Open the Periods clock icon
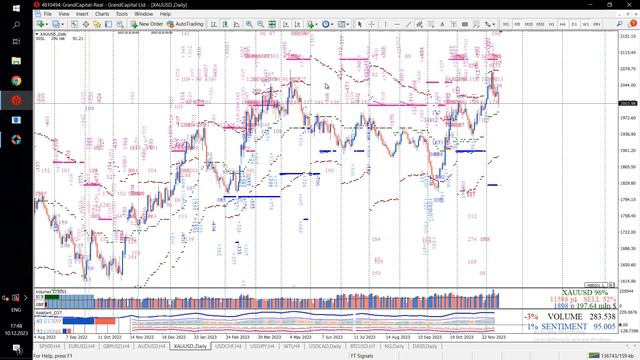The image size is (640, 360). click(x=325, y=24)
